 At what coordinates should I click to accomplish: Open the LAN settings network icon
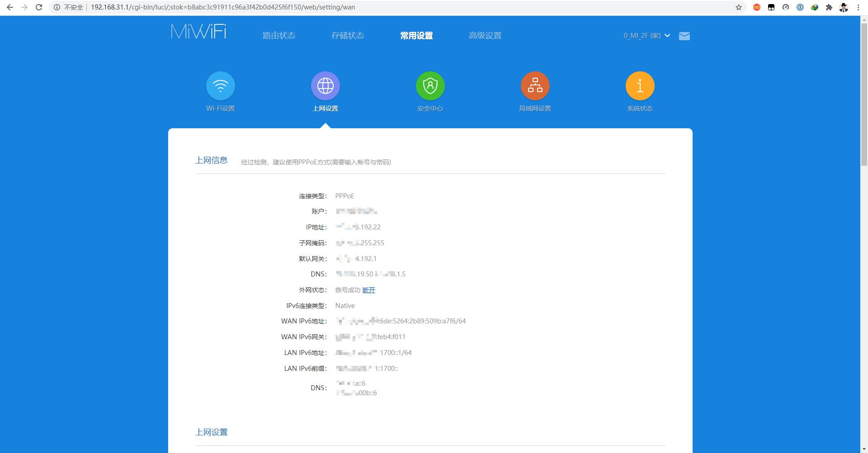pos(535,86)
